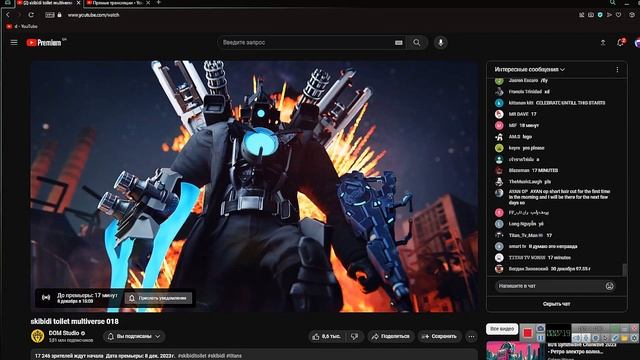This screenshot has width=640, height=360.
Task: Close the second YouTube tab
Action: 148,3
